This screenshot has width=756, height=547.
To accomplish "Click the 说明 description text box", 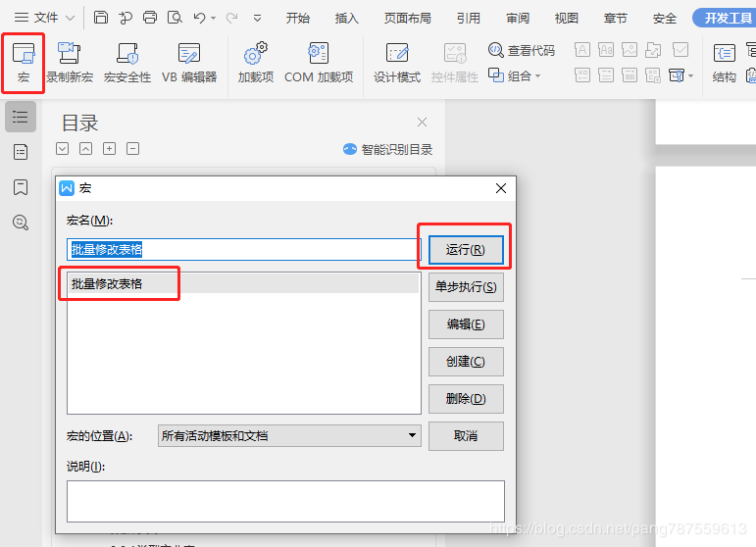I will click(x=285, y=501).
